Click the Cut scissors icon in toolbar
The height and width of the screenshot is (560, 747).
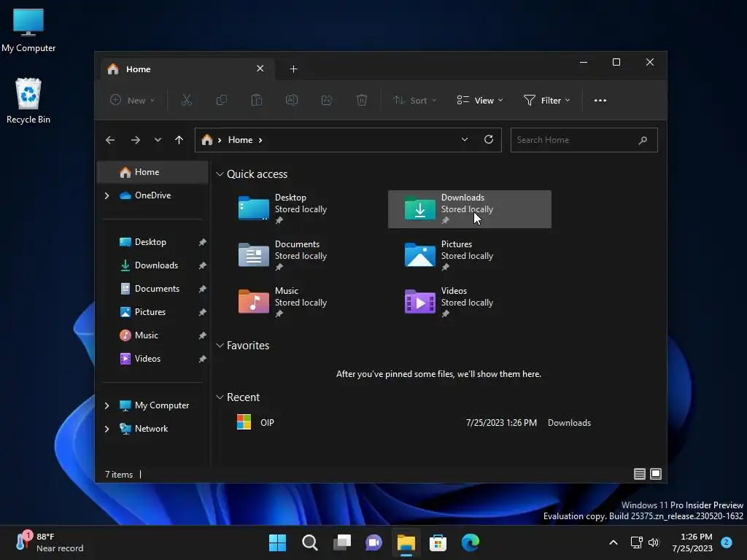pos(186,100)
